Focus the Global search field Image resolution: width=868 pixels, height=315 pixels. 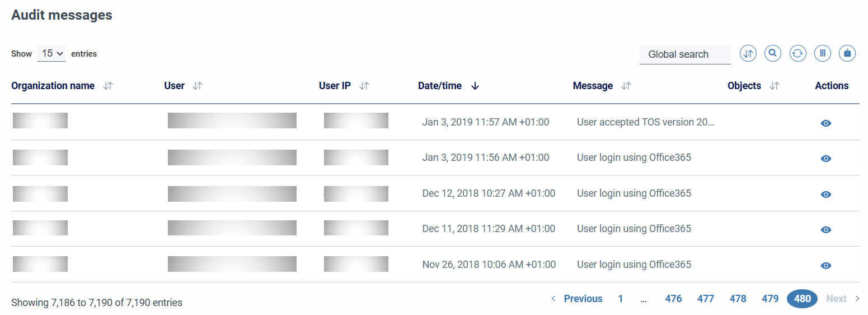coord(685,54)
